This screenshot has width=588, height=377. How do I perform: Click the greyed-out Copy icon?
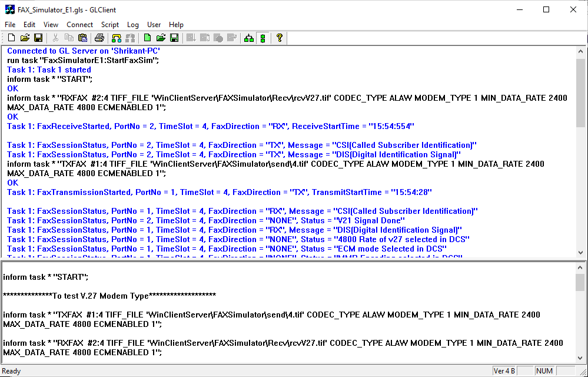[x=69, y=38]
